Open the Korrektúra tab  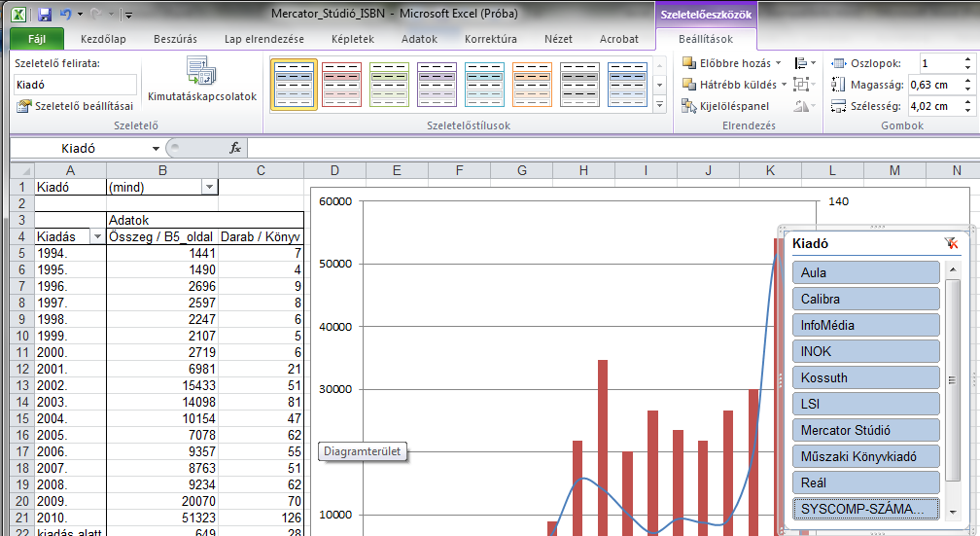point(491,39)
